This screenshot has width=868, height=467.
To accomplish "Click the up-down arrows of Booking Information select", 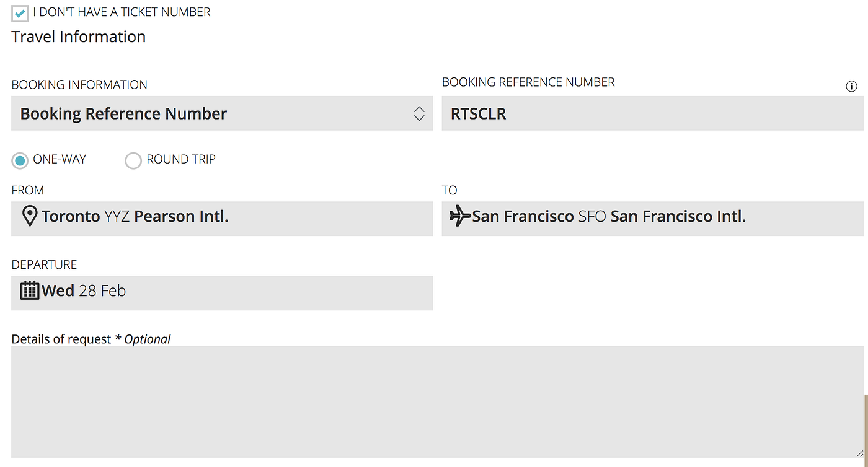I will tap(419, 113).
